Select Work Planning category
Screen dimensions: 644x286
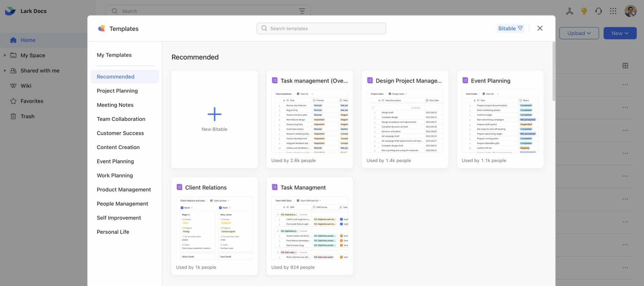coord(115,176)
